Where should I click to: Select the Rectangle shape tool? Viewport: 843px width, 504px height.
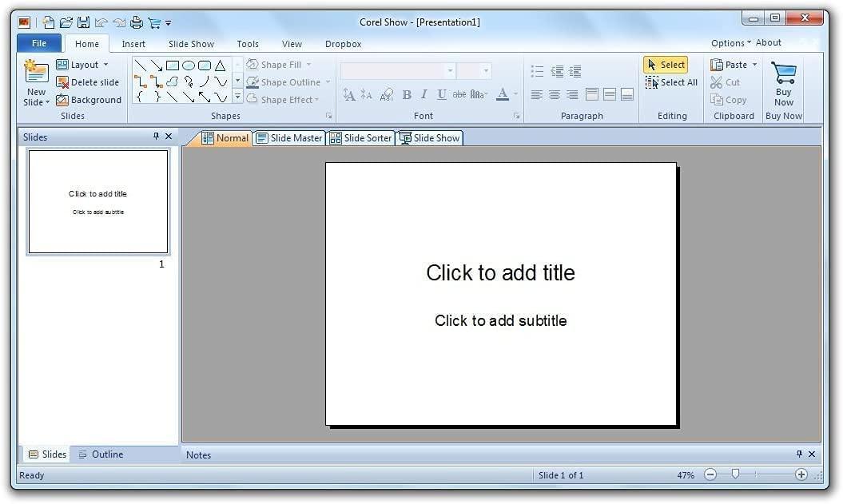173,65
